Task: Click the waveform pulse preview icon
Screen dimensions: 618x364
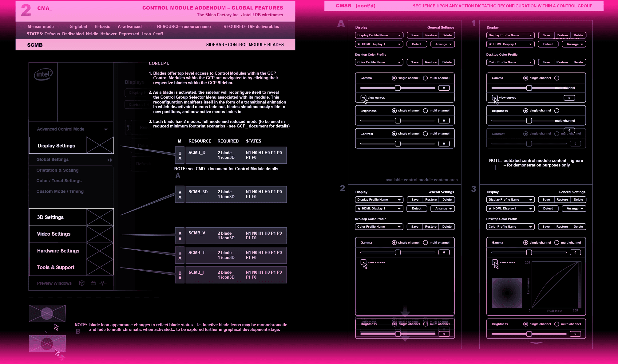Action: [x=103, y=283]
